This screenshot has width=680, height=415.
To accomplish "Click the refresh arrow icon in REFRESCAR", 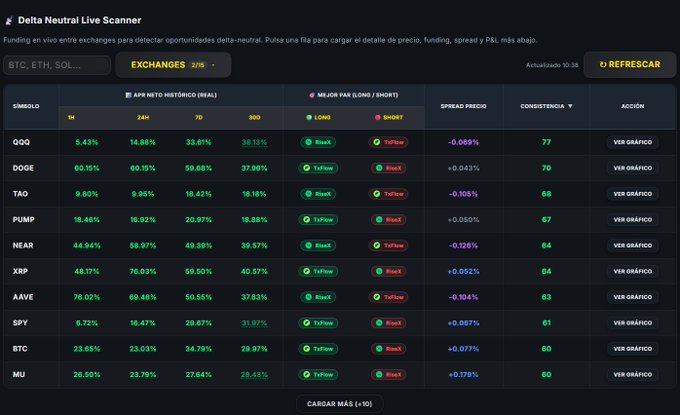I will [603, 65].
